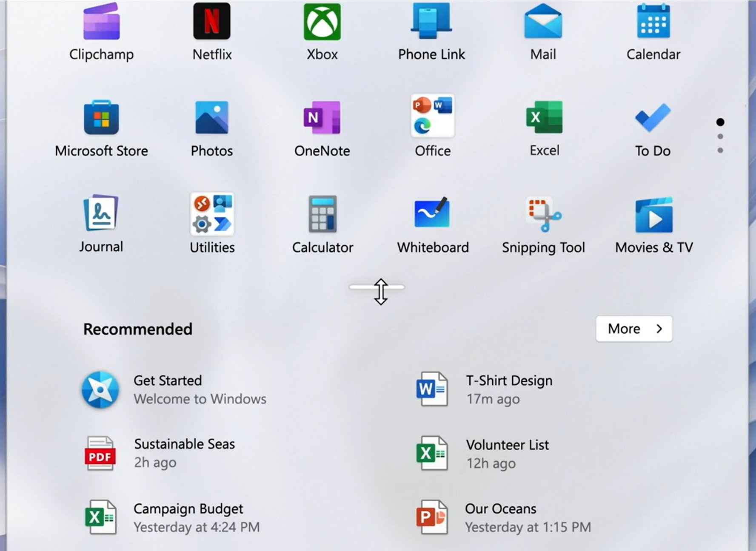Expand the Utilities folder
This screenshot has width=756, height=551.
pyautogui.click(x=212, y=223)
